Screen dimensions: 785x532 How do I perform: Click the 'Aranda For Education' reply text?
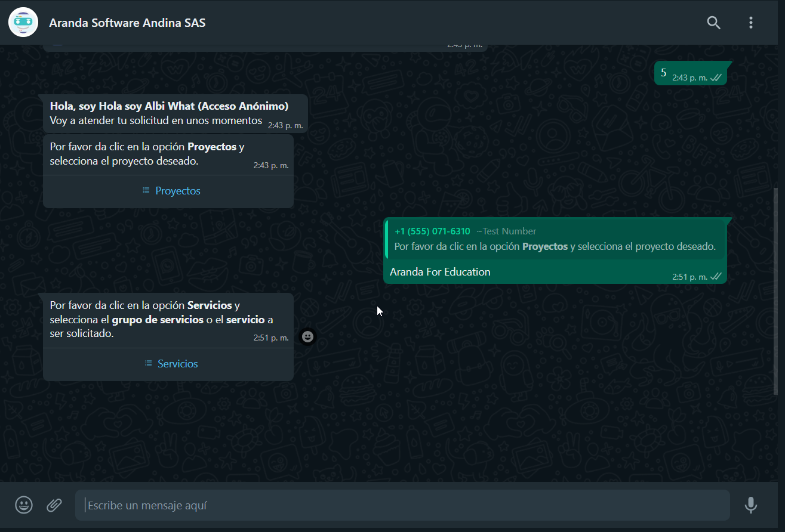pos(440,272)
